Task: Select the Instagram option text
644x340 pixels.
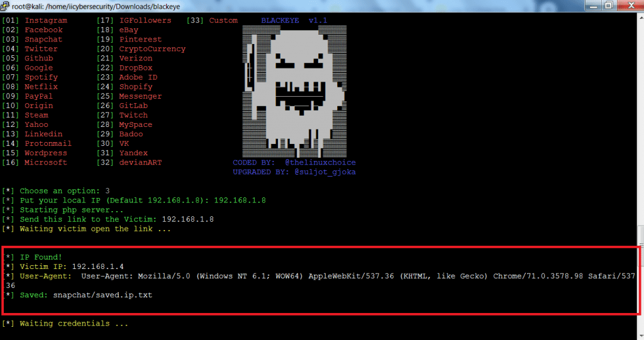Action: click(x=45, y=20)
